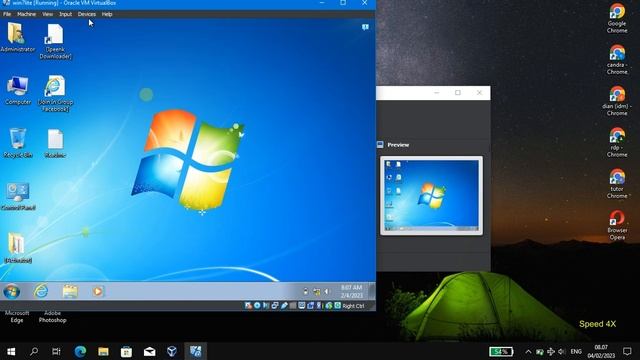
Task: Select the Google Chrome desktop shortcut
Action: 617,18
